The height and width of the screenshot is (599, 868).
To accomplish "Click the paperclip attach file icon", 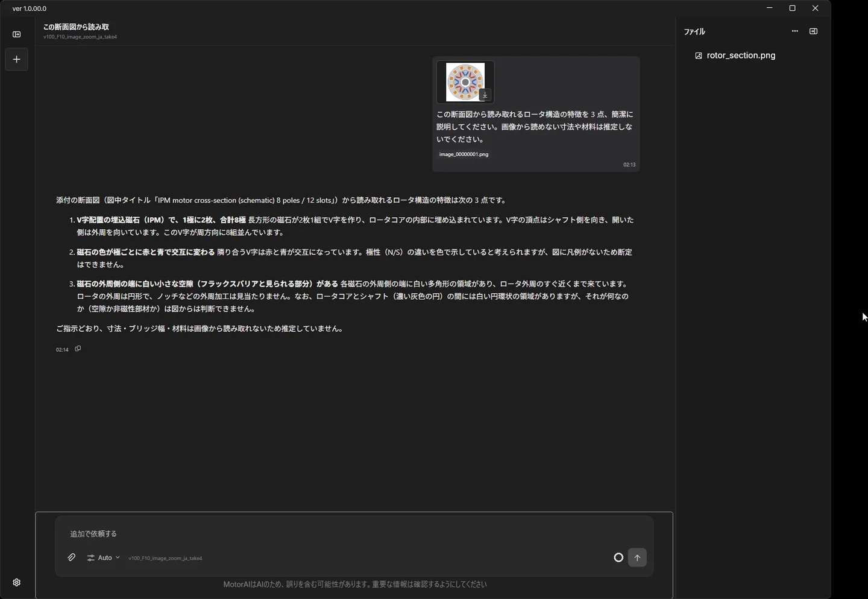I will click(x=72, y=557).
